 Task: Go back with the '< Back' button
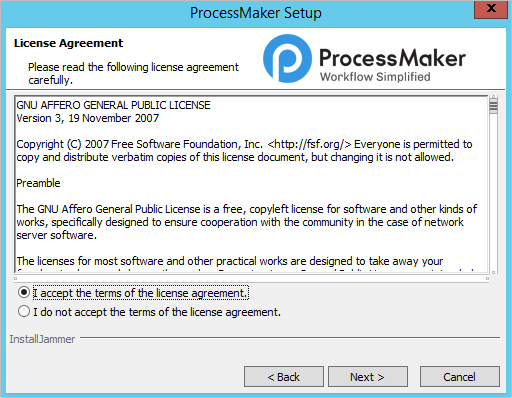pos(284,377)
